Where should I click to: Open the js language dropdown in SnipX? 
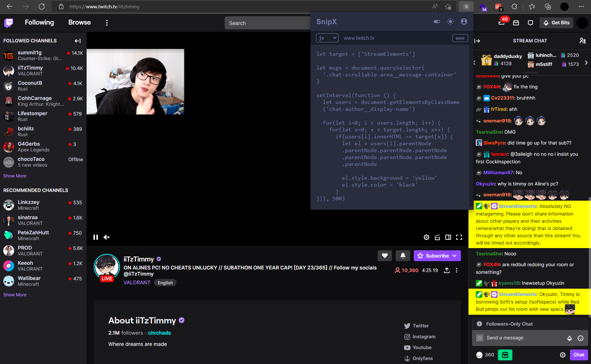[327, 38]
